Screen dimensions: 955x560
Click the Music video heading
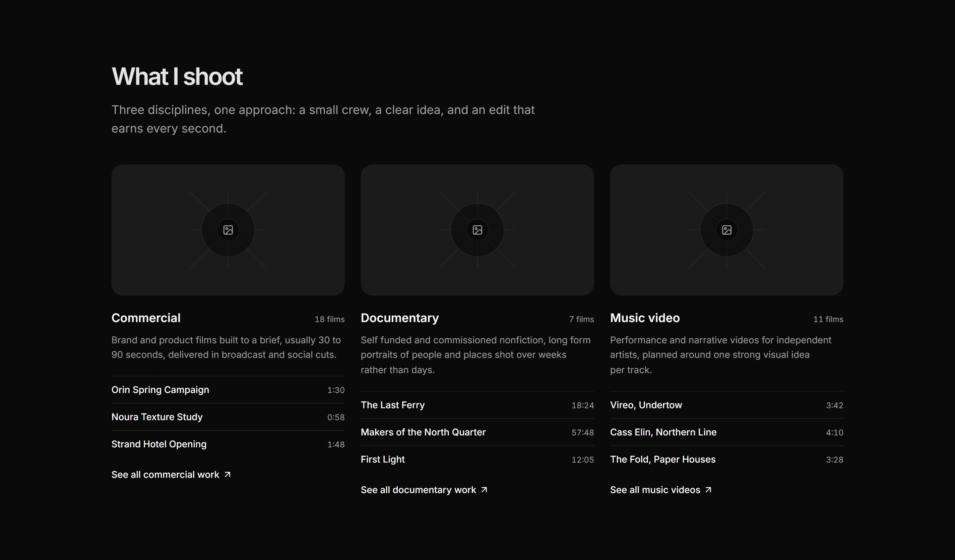click(x=645, y=318)
